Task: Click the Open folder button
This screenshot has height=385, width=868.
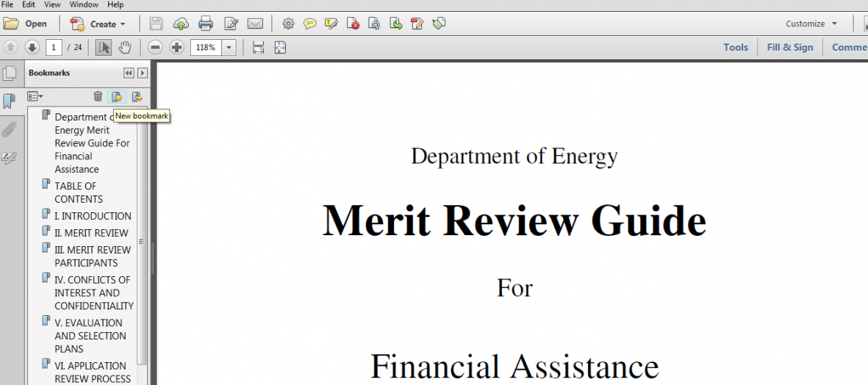Action: 26,24
